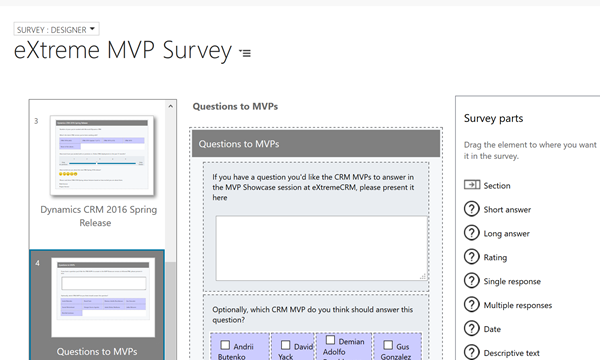Select the MVP Showcase question text
Screen dimensions: 600x360
pyautogui.click(x=313, y=187)
